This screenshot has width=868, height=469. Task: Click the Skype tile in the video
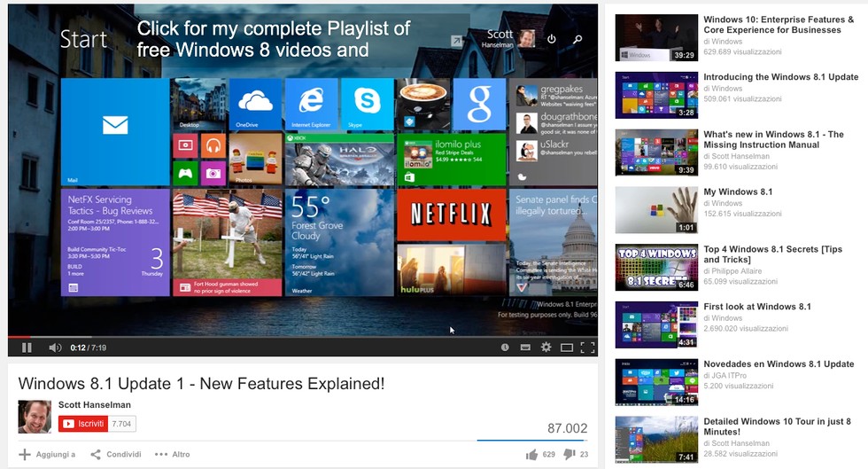pyautogui.click(x=367, y=105)
